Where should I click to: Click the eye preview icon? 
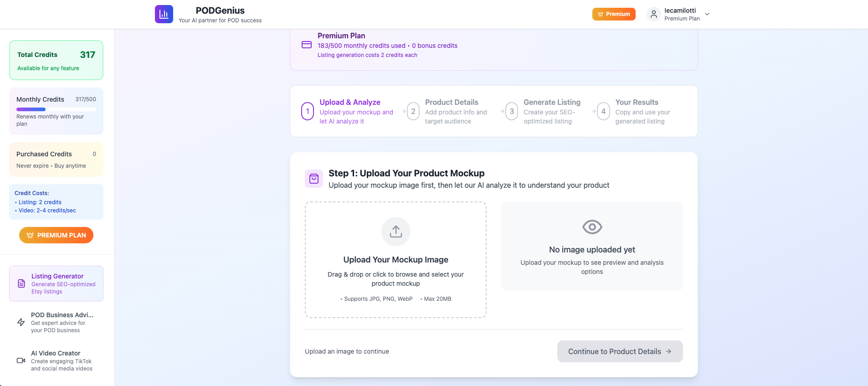[592, 227]
